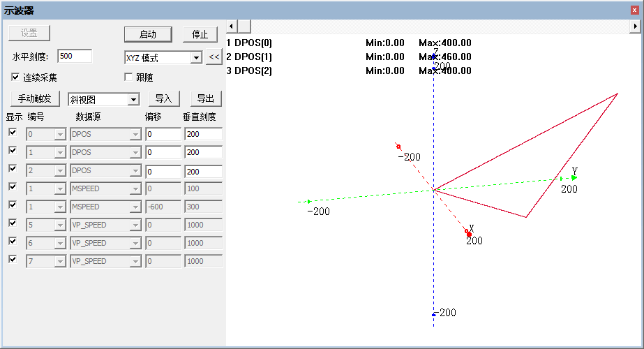The width and height of the screenshot is (644, 349).
Task: Stop acquisition with the 停止 button
Action: pos(200,34)
